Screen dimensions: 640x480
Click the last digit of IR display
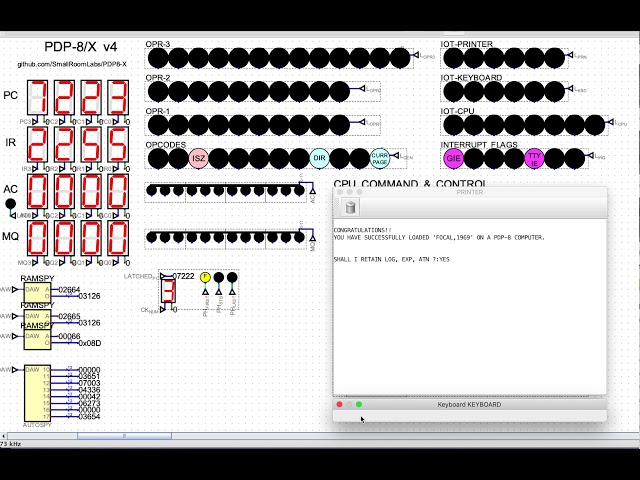(116, 143)
